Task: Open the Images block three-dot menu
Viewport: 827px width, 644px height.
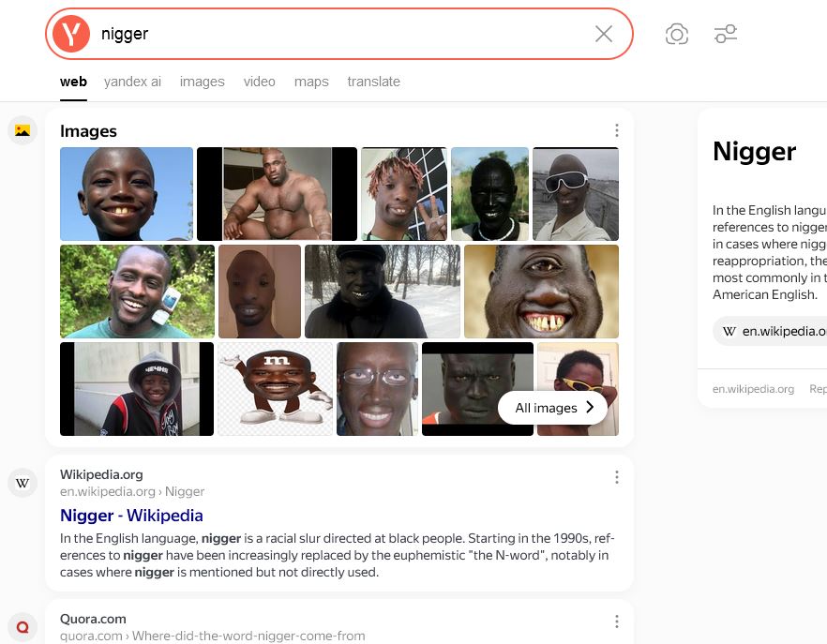Action: (617, 130)
